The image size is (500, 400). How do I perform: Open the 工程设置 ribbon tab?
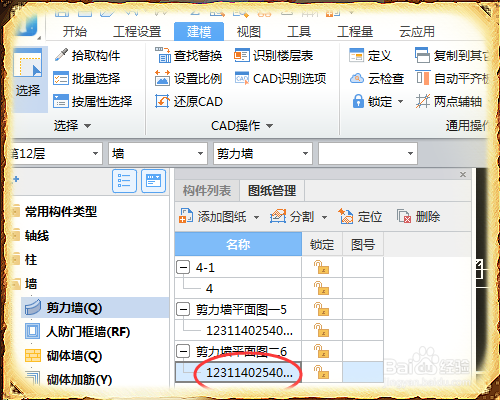137,32
